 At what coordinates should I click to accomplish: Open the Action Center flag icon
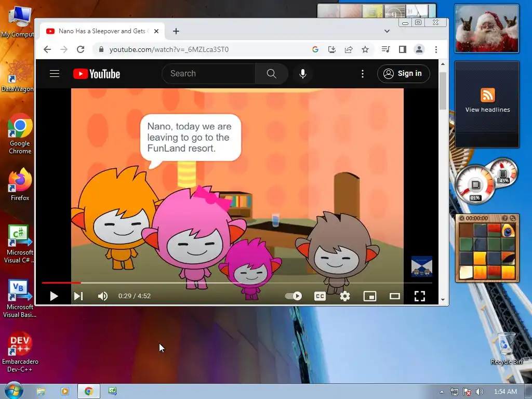[x=467, y=392]
